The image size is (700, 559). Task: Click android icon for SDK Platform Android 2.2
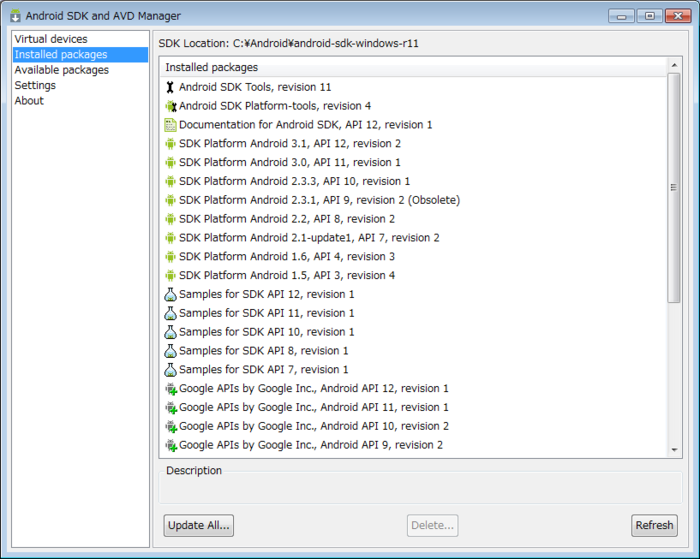coord(170,219)
